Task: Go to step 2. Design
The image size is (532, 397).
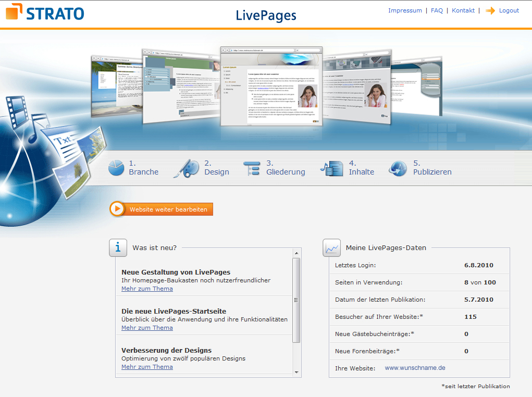Action: [216, 168]
